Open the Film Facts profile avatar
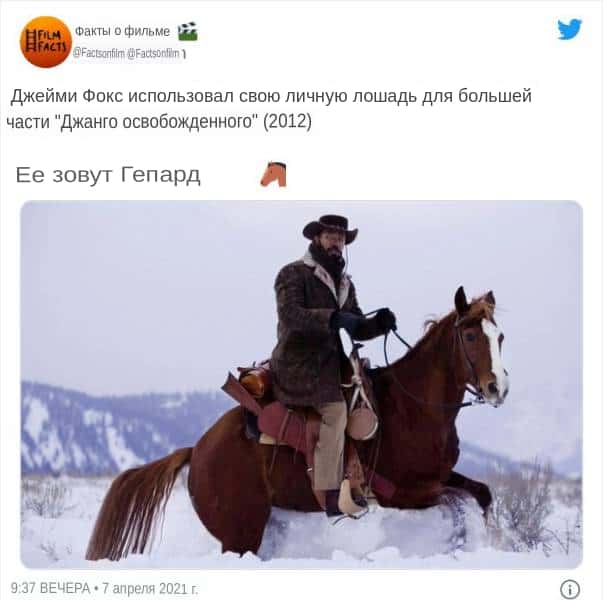This screenshot has width=603, height=600. 46,42
